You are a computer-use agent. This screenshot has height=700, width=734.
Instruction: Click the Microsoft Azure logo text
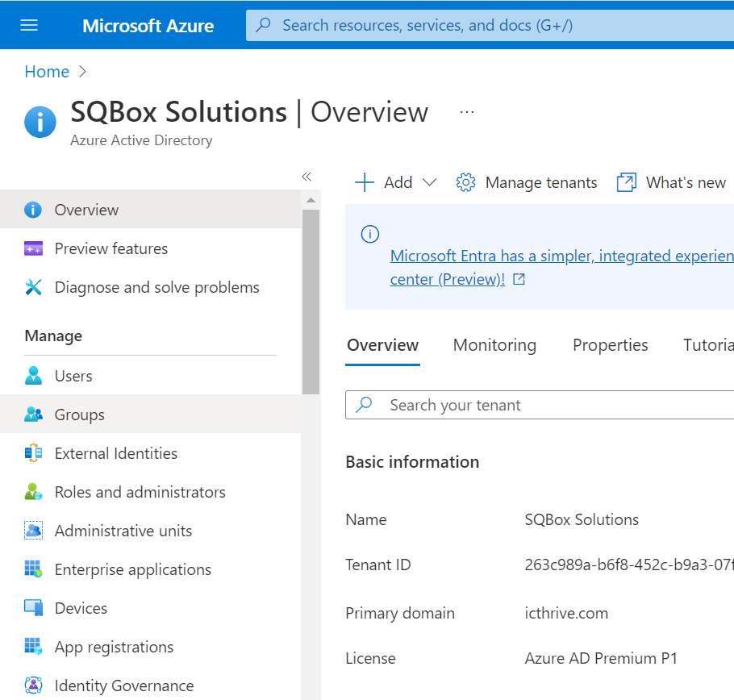[148, 26]
